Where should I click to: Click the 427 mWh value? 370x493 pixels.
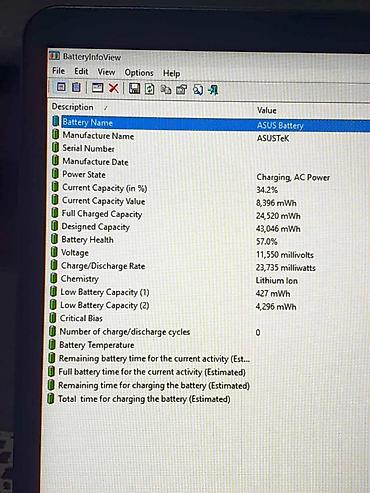[273, 294]
